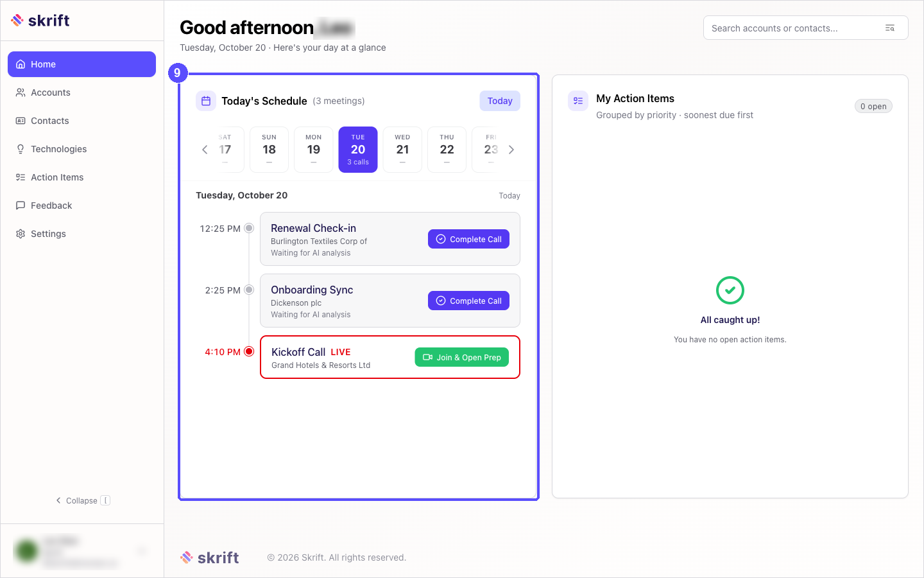Click the search accounts or contacts field
Screen dimensions: 924x578
coord(805,28)
